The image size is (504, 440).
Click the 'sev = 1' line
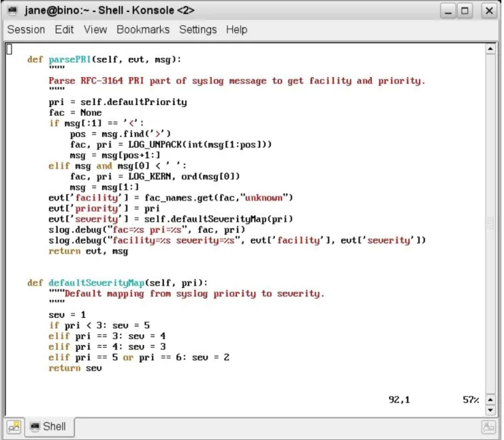(x=67, y=314)
